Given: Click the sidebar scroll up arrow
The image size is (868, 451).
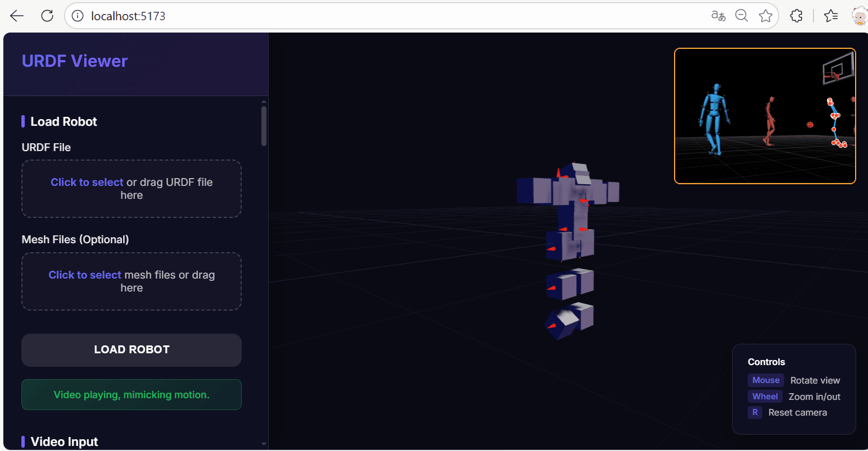Looking at the screenshot, I should [x=264, y=102].
